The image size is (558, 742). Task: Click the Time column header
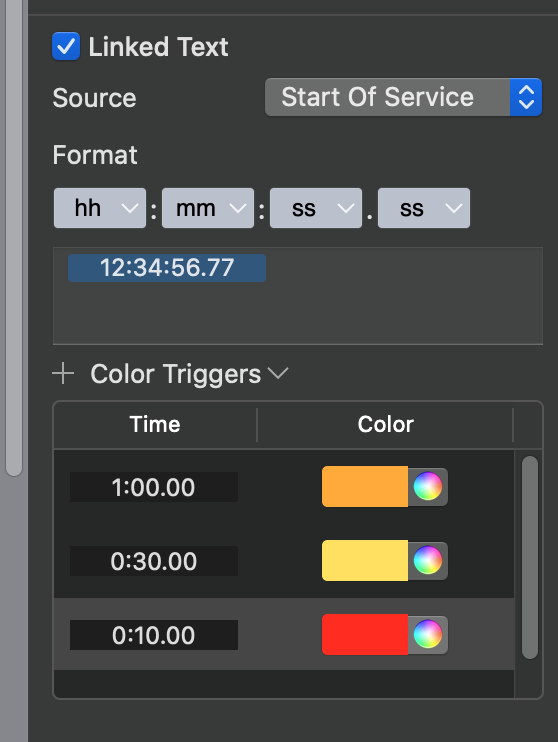click(155, 424)
